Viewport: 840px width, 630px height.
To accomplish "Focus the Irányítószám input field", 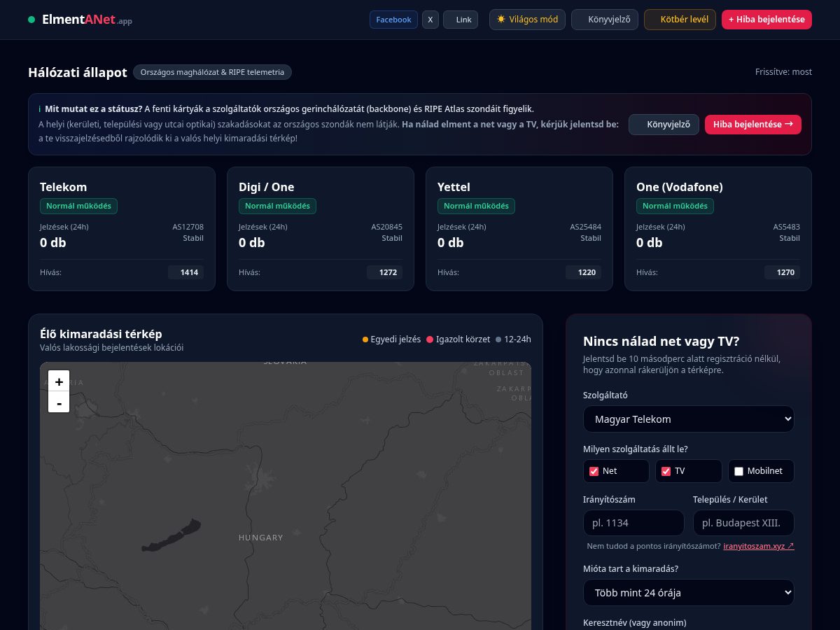I will click(x=633, y=523).
